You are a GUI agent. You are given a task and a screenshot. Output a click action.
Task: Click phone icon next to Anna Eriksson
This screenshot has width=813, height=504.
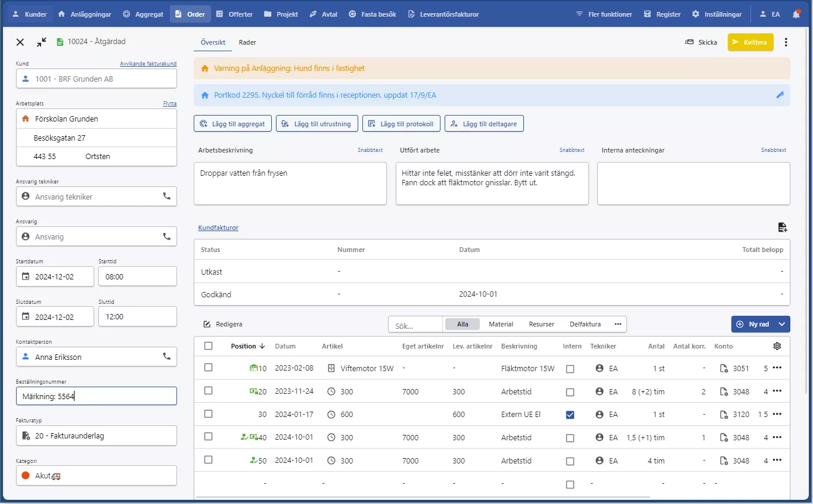[167, 357]
